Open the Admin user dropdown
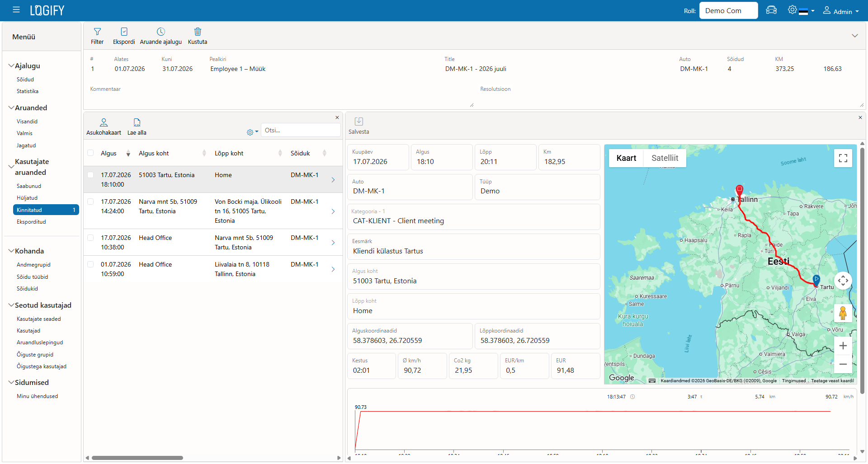Viewport: 868px width, 464px height. pyautogui.click(x=841, y=11)
